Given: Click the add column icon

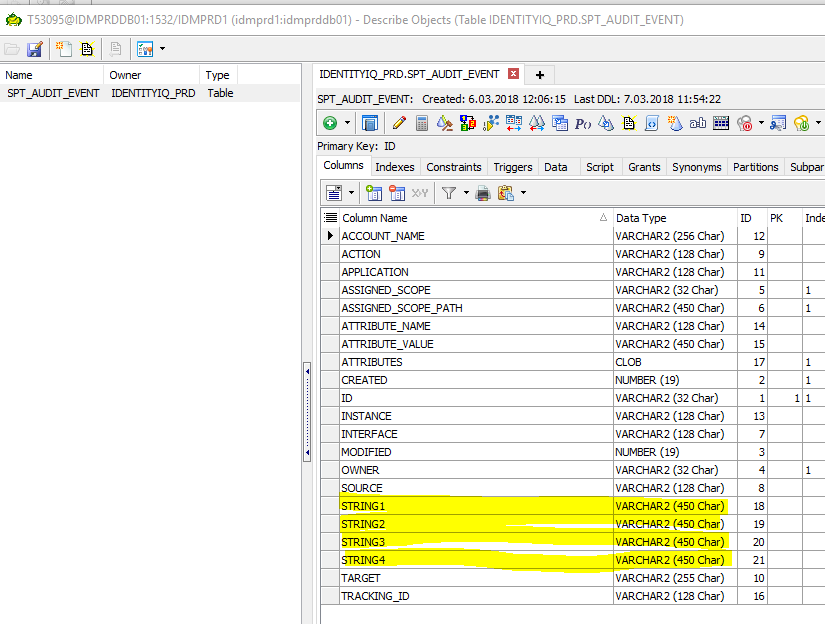Looking at the screenshot, I should coord(374,193).
